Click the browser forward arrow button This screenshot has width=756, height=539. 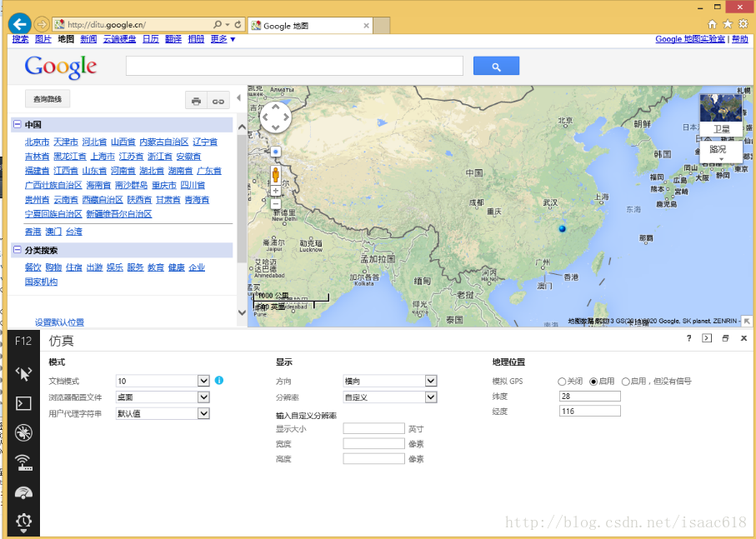[x=42, y=24]
